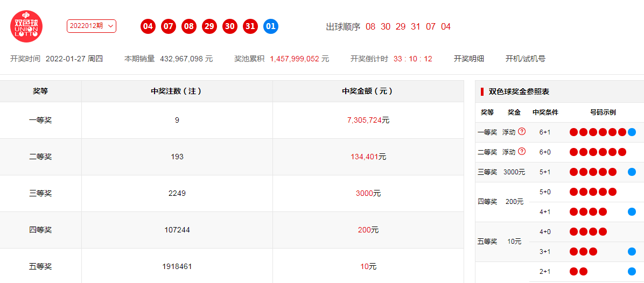Image resolution: width=644 pixels, height=283 pixels.
Task: Click red ball number 04
Action: click(148, 27)
